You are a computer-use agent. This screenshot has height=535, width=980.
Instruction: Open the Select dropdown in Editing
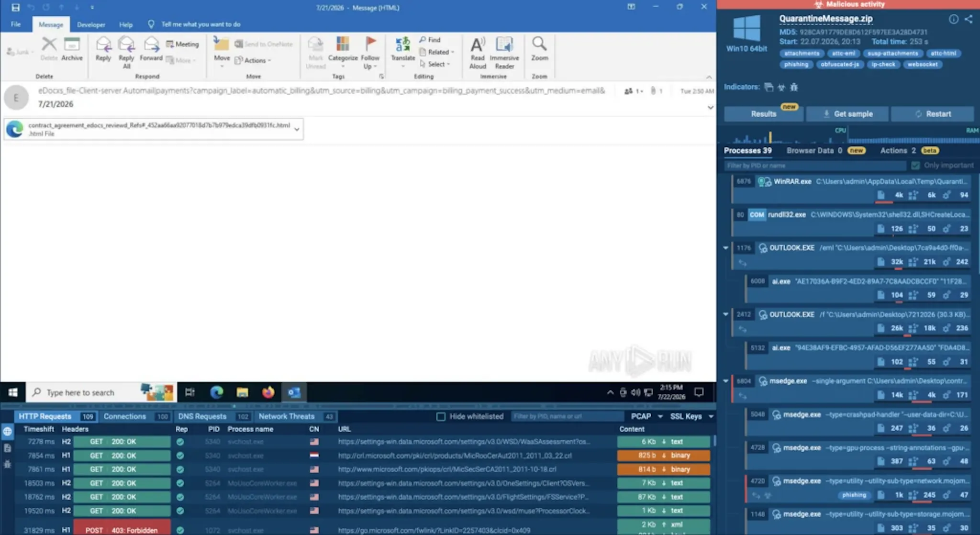pyautogui.click(x=435, y=64)
